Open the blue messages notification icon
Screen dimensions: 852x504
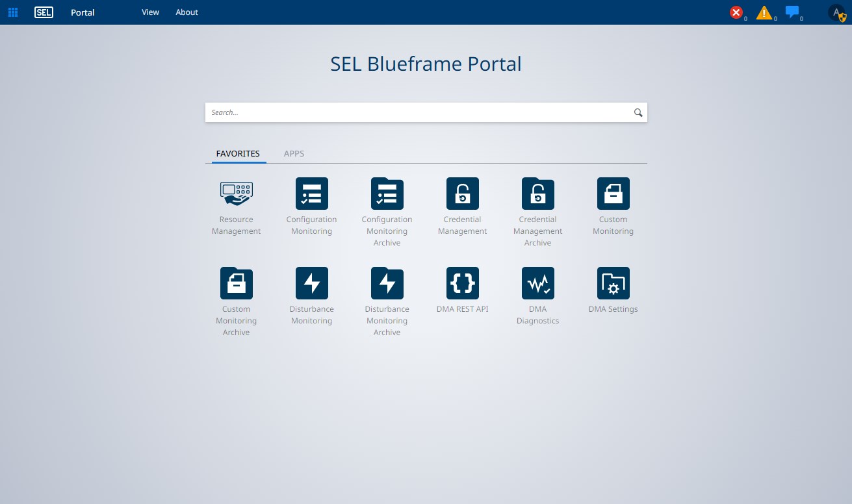tap(792, 12)
